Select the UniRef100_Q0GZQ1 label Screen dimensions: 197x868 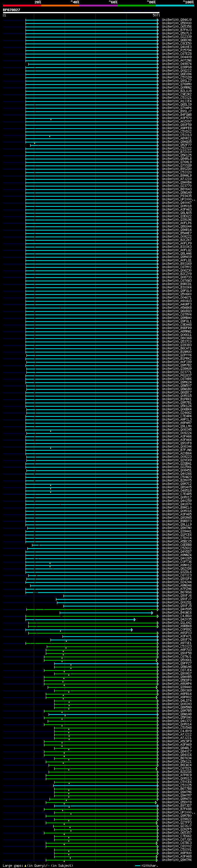[176, 602]
